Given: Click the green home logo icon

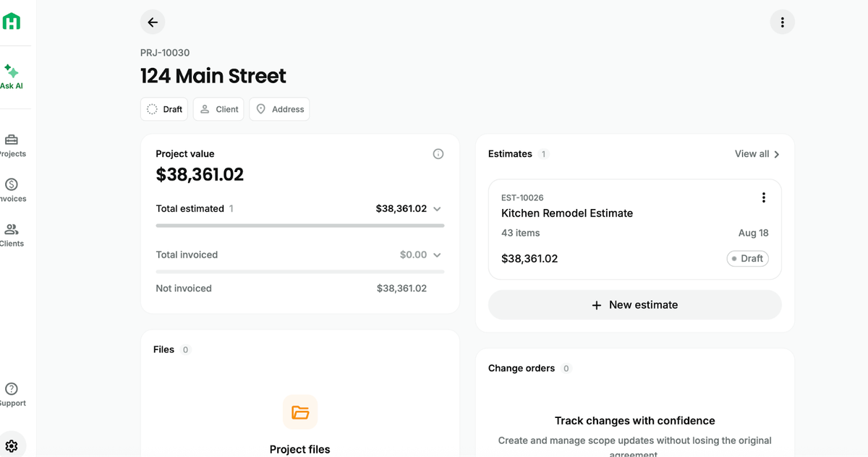Looking at the screenshot, I should [12, 22].
